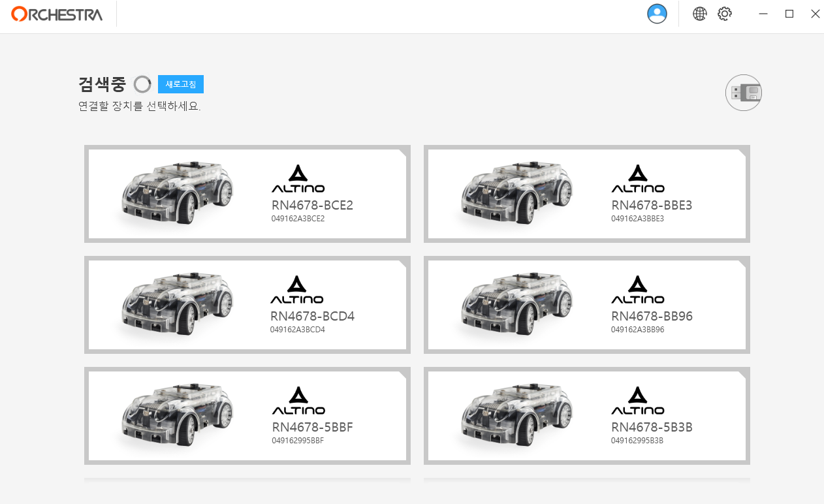Click the 연결할 장치를 선택하세요 instruction text
Viewport: 824px width, 504px height.
139,106
